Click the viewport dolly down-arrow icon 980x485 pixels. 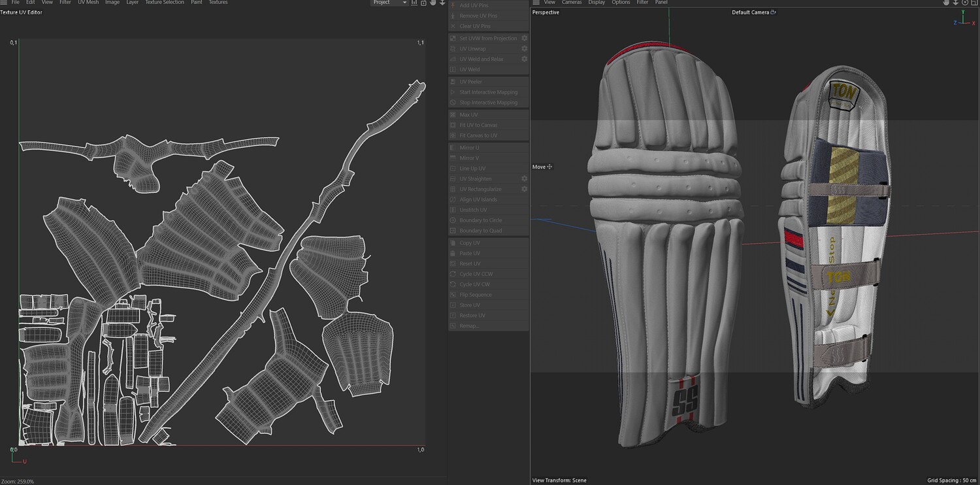[955, 3]
